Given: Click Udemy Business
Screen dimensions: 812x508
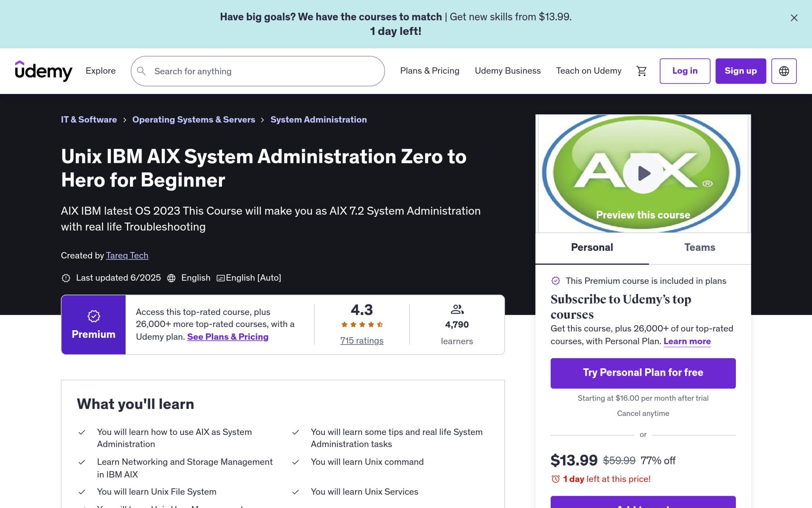Looking at the screenshot, I should 507,71.
